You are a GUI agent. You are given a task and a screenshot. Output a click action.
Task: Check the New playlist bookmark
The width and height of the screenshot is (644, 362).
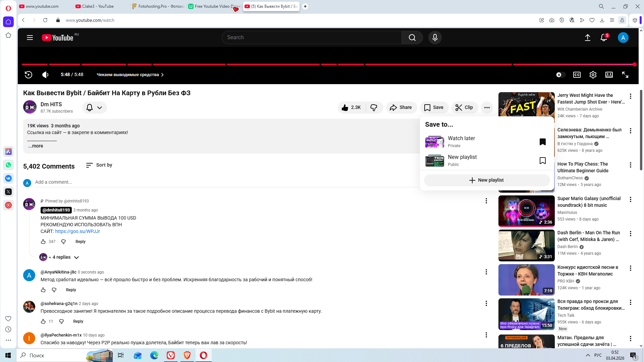tap(542, 161)
